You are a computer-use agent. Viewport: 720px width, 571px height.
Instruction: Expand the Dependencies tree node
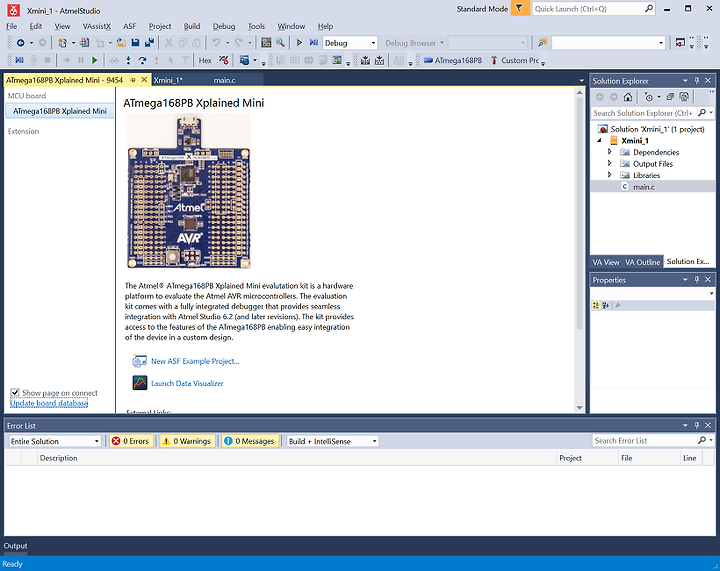[609, 152]
